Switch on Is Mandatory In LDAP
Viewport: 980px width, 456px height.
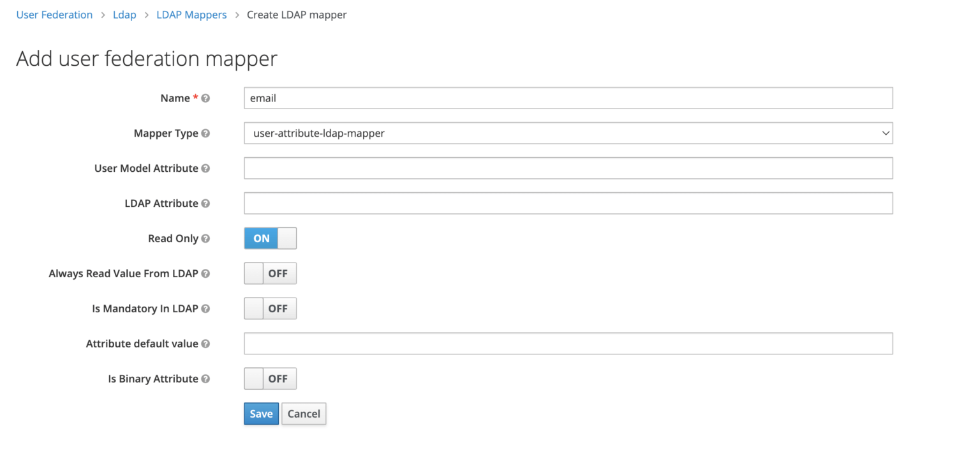point(269,308)
